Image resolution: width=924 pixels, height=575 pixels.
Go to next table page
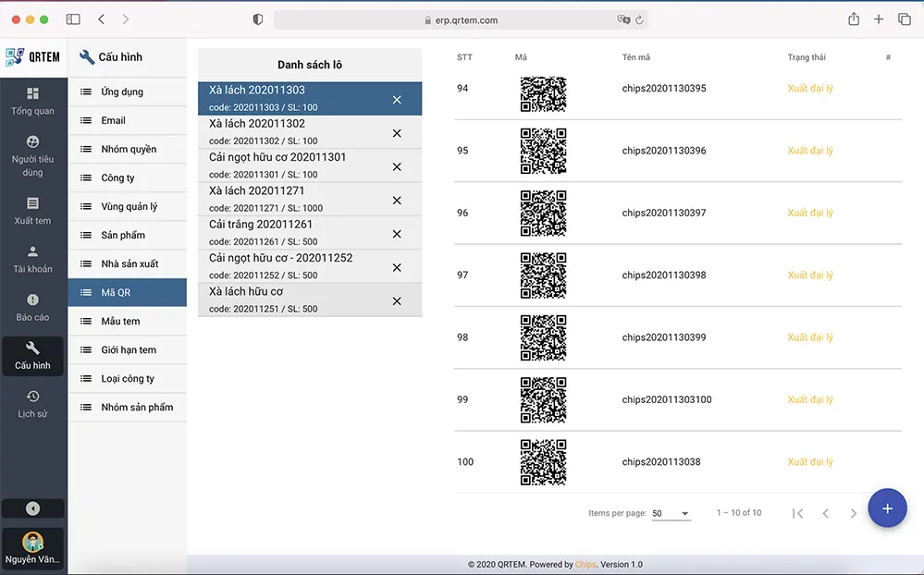click(x=854, y=513)
